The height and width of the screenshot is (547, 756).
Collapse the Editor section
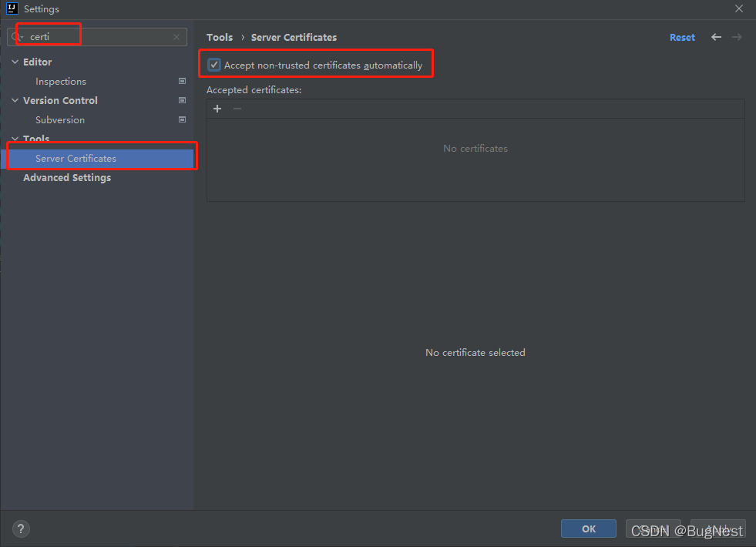[14, 62]
